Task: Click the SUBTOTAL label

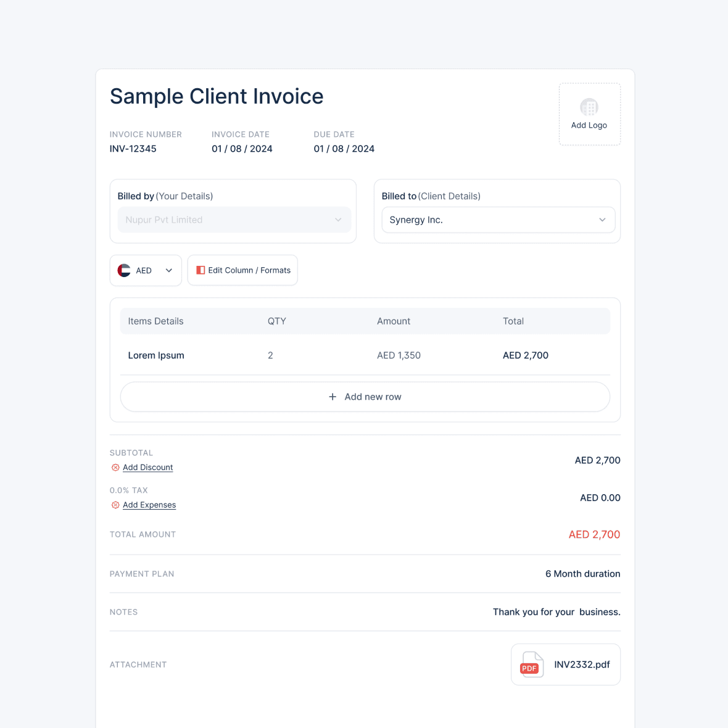Action: pyautogui.click(x=131, y=453)
